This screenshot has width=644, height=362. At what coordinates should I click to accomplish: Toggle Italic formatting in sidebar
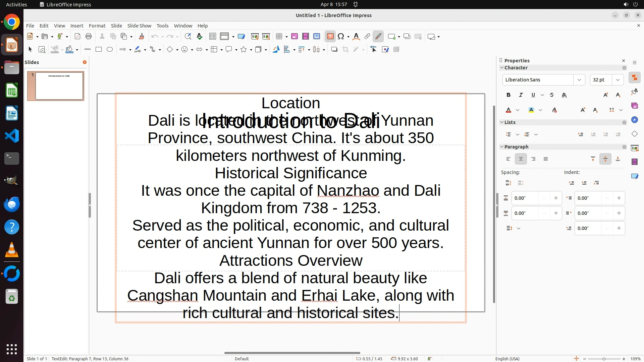pos(521,95)
